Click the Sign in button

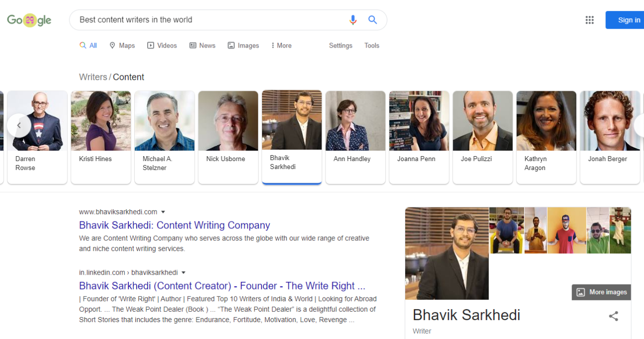point(625,20)
